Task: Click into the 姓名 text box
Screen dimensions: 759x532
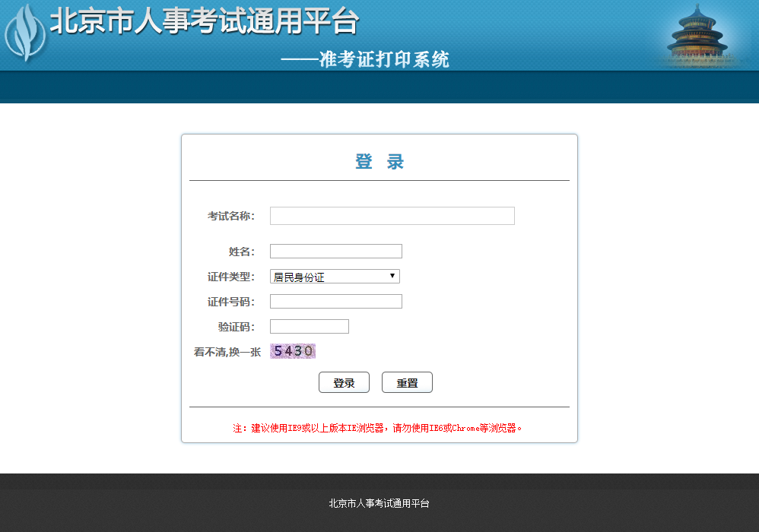Action: (x=335, y=252)
